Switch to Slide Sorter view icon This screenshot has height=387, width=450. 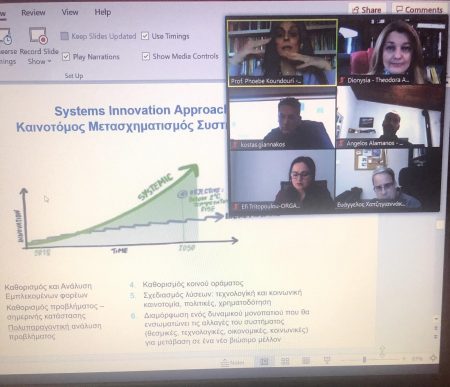pyautogui.click(x=285, y=361)
